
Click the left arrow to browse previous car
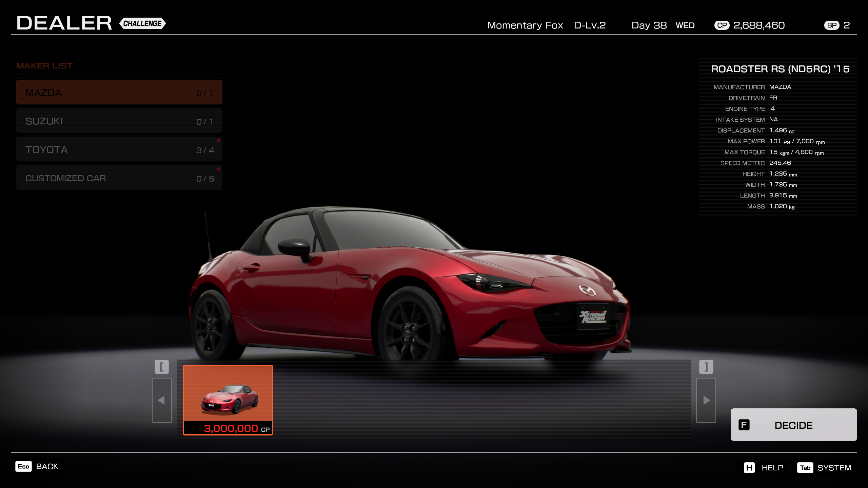[162, 400]
